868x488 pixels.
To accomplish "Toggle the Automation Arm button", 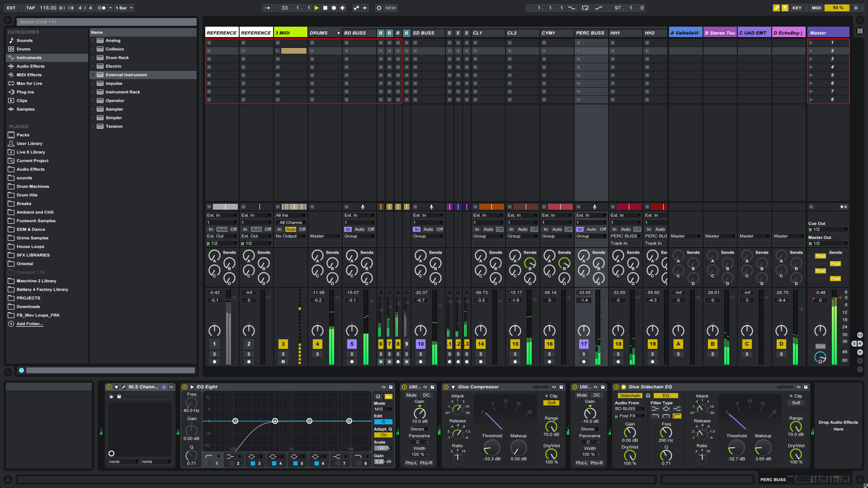I will click(x=356, y=8).
